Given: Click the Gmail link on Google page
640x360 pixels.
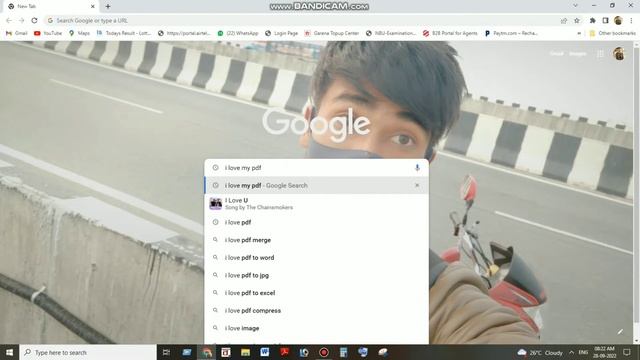Looking at the screenshot, I should point(556,53).
